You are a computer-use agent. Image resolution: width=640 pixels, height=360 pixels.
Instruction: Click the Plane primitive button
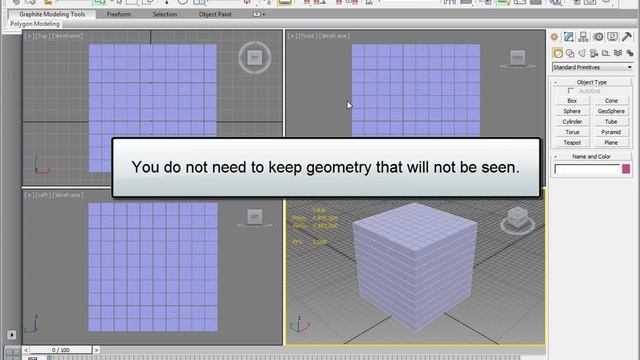click(x=611, y=143)
